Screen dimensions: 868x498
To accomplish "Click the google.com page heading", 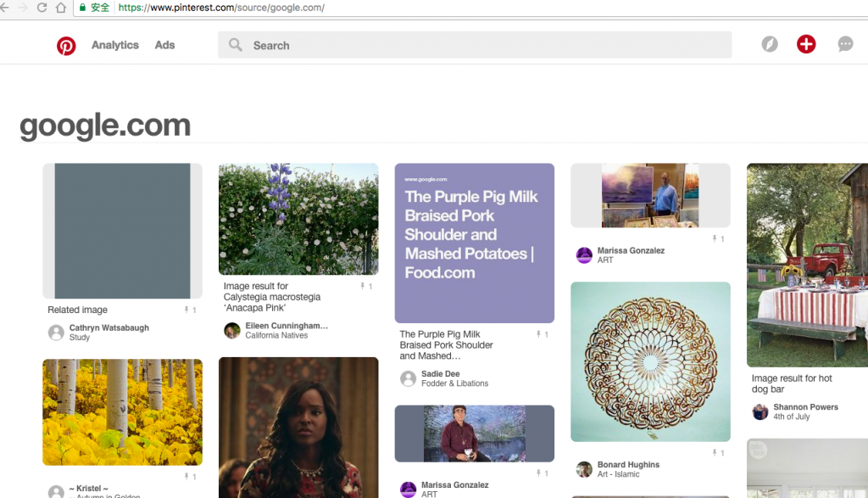I will pyautogui.click(x=105, y=126).
